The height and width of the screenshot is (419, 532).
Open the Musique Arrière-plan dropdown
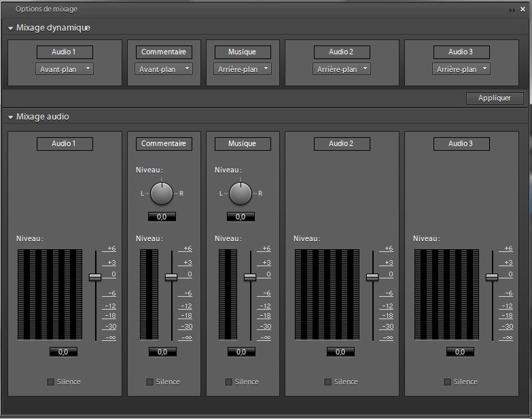point(243,69)
